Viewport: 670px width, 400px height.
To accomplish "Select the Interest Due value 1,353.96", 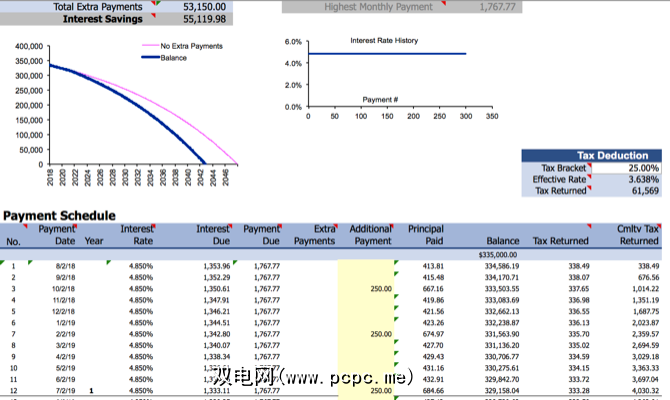I will tap(213, 266).
